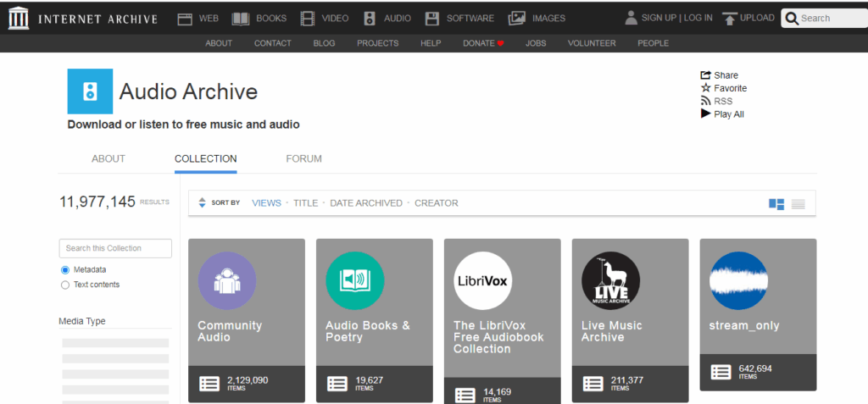Screen dimensions: 868x404
Task: Click the Internet Archive building logo
Action: pos(19,19)
